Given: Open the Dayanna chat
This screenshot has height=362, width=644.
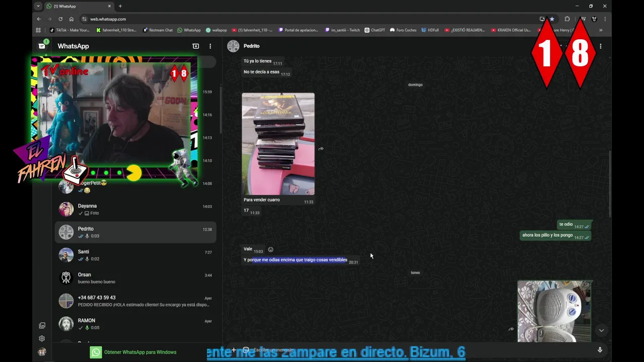Looking at the screenshot, I should point(135,209).
